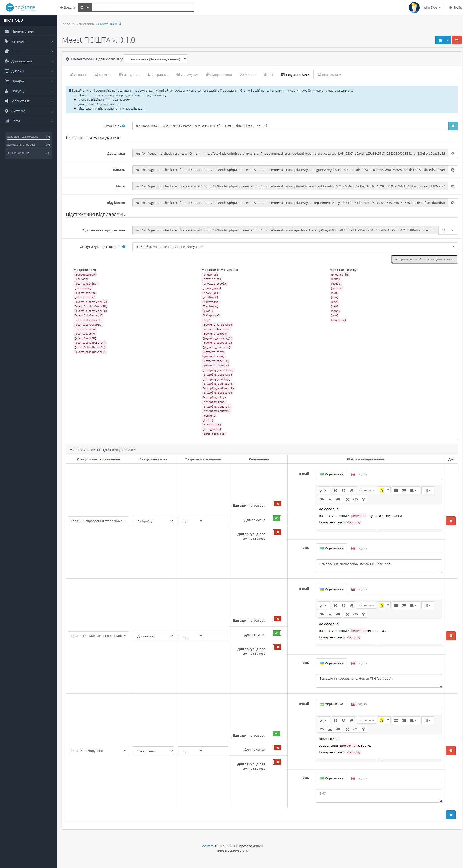Insert picture in the Відправлення створено email editor
The width and height of the screenshot is (463, 868).
tap(330, 499)
